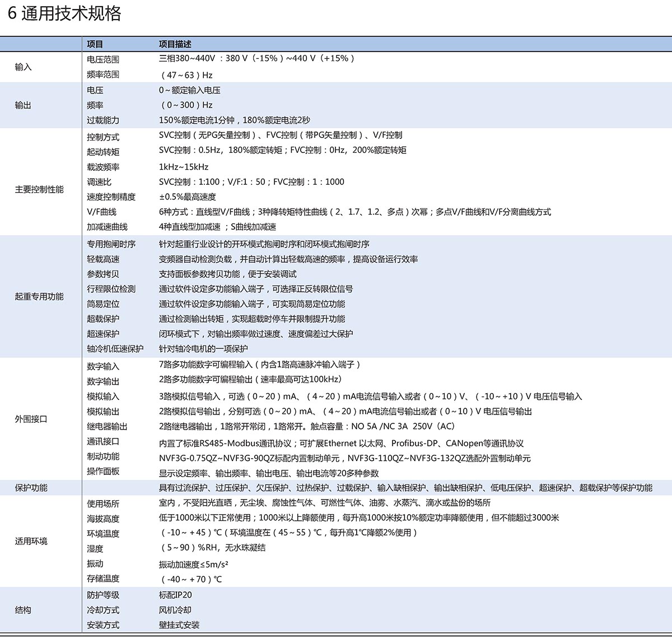Select the 起重专用功能 category cell
The image size is (672, 639).
[39, 297]
